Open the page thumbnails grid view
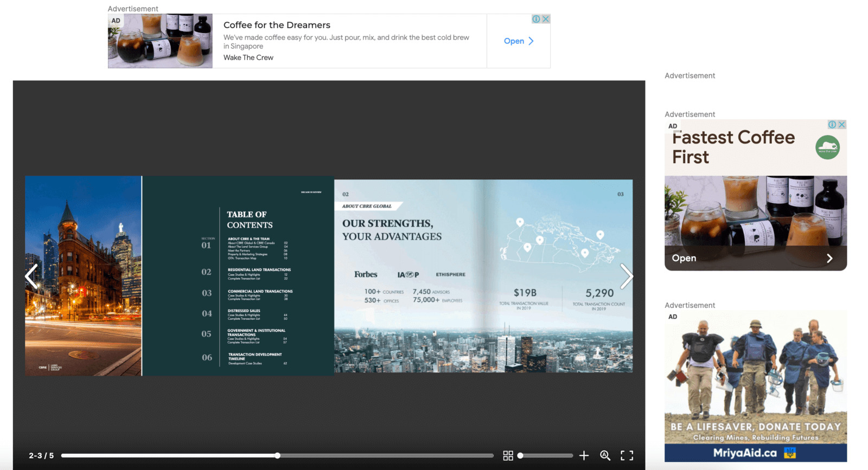The width and height of the screenshot is (868, 470). coord(508,455)
